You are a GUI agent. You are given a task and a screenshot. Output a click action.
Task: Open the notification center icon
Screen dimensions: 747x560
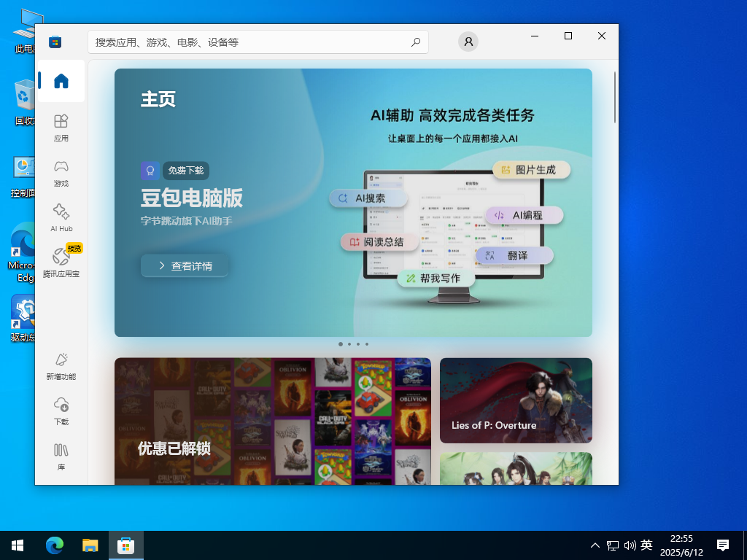pyautogui.click(x=723, y=545)
